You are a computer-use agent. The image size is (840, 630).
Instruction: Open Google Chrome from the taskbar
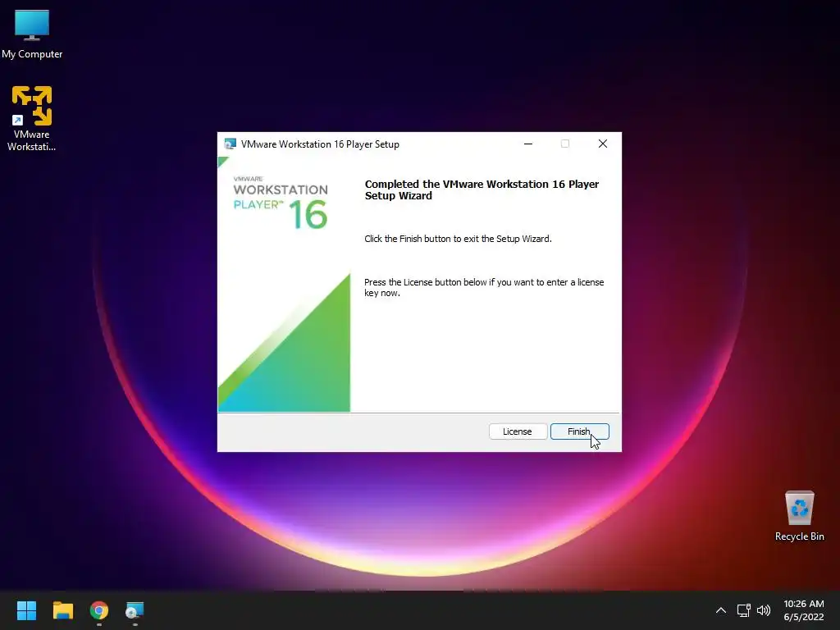point(99,610)
